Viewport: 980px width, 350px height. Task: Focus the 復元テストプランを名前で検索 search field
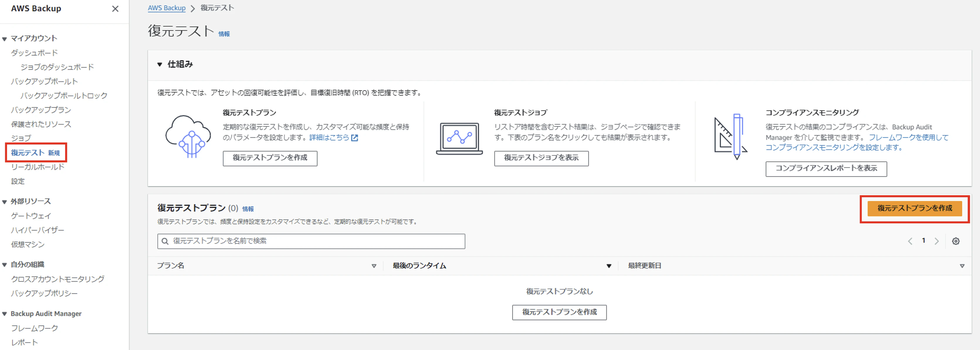(311, 241)
